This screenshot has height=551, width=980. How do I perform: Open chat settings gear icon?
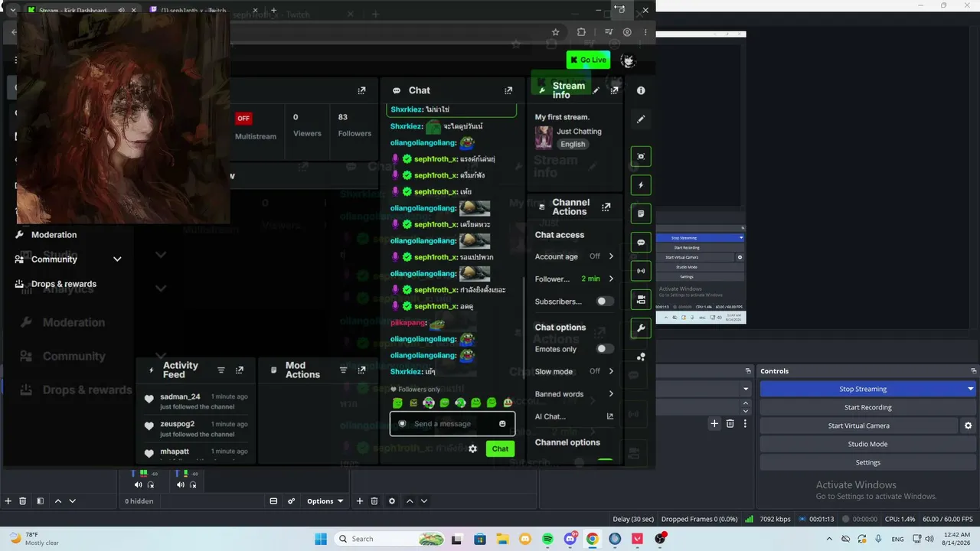click(x=473, y=448)
